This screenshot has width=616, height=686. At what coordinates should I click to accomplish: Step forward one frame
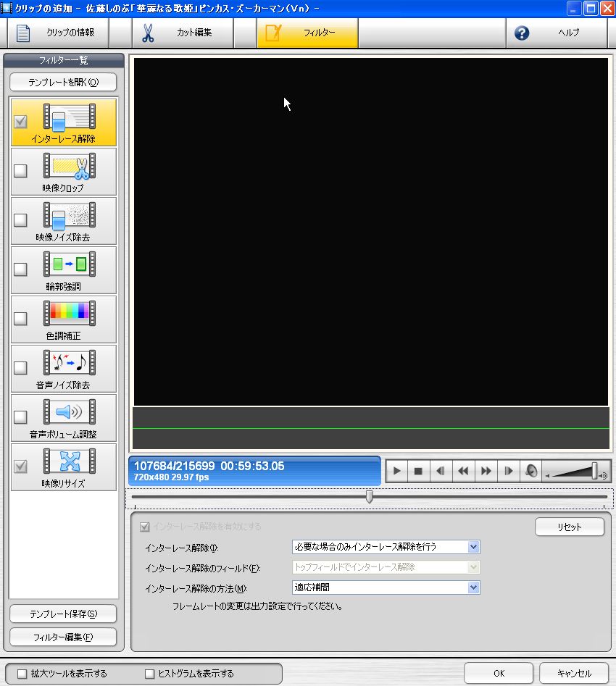[508, 471]
